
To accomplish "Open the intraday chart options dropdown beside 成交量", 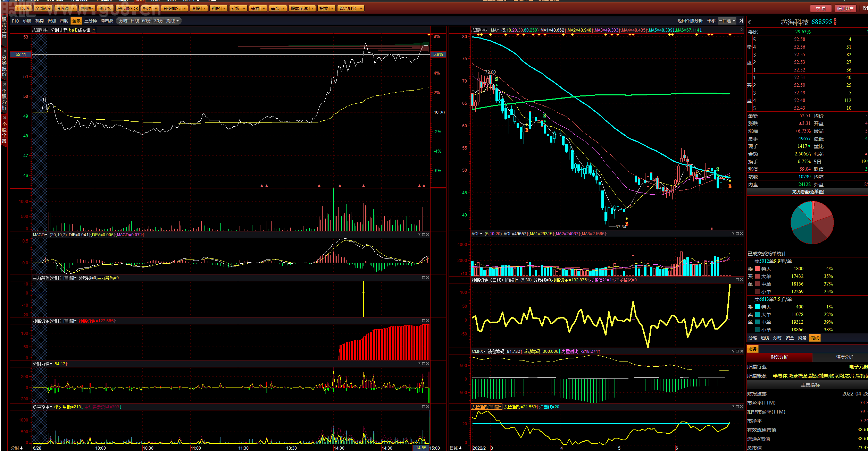I will (94, 30).
